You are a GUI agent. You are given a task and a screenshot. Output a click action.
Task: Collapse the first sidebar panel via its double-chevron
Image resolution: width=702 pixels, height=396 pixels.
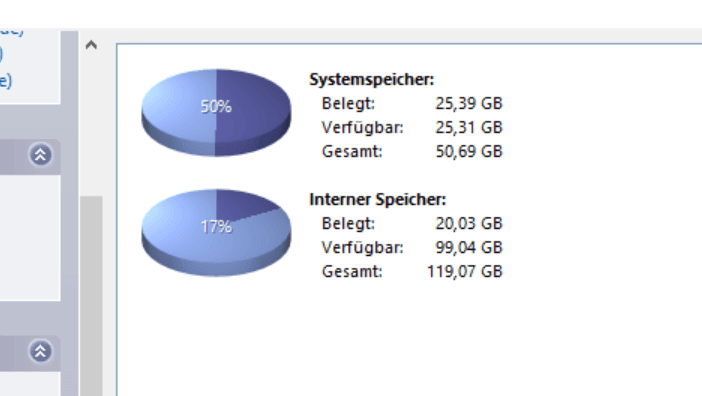click(40, 155)
